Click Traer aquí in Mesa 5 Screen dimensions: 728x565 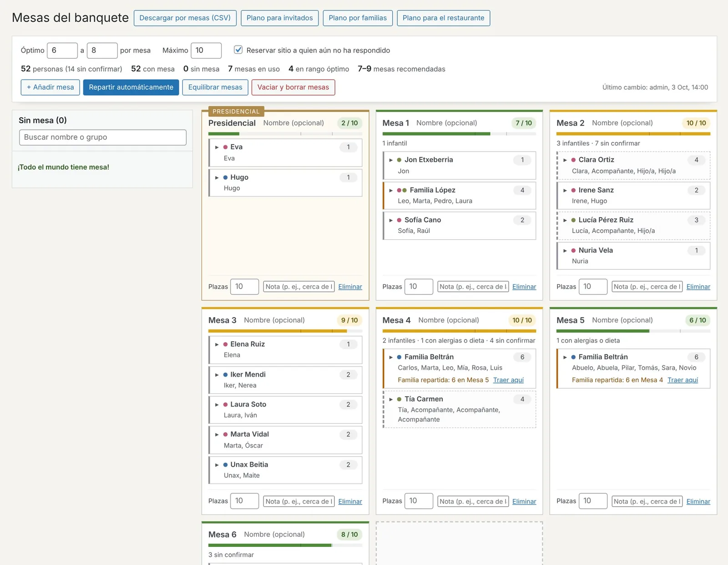tap(682, 380)
